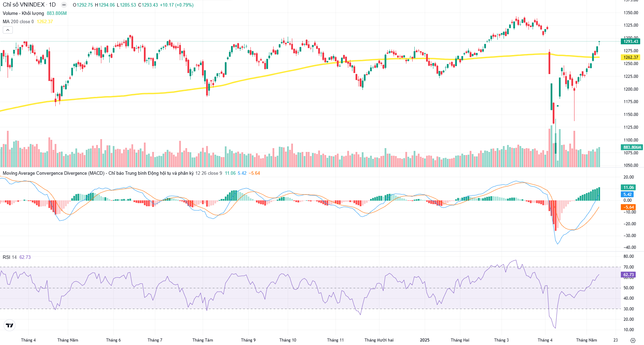Click the Tháng Mười hai time axis label
The image size is (644, 345).
[x=379, y=340]
